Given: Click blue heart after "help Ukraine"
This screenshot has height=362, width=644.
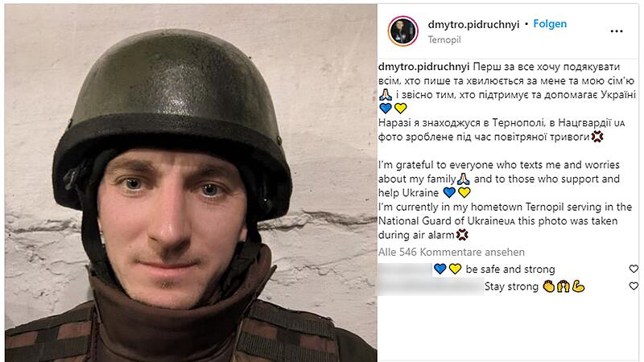Looking at the screenshot, I should coord(449,192).
